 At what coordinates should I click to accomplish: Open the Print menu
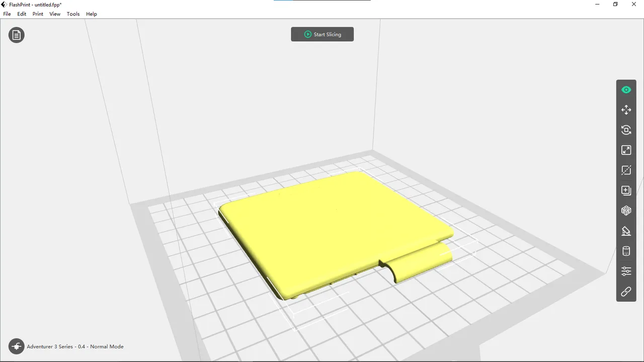pos(38,14)
